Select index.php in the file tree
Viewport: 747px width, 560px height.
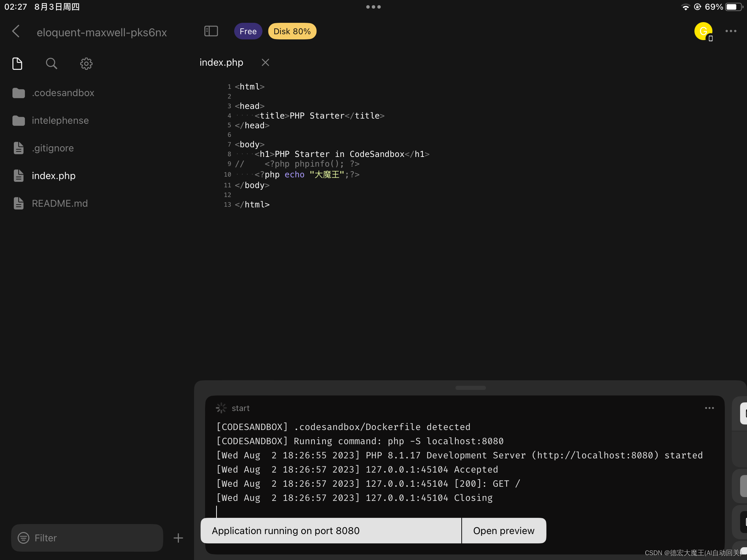(x=54, y=176)
